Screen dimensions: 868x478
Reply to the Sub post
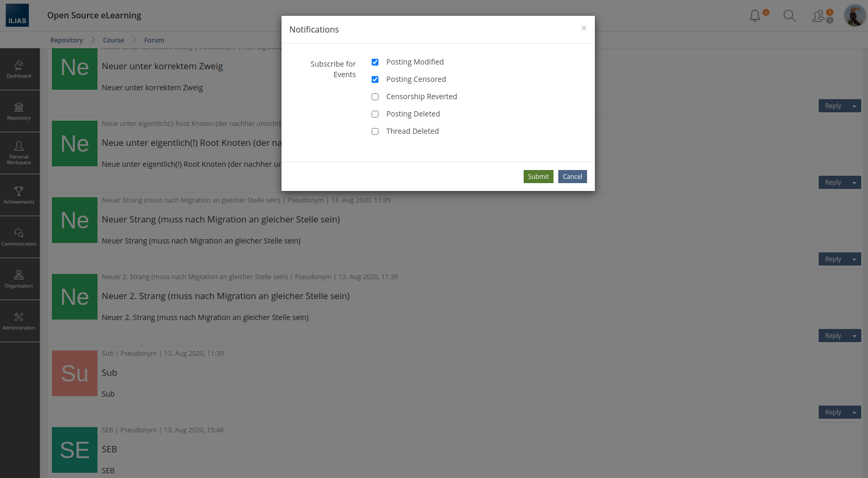(x=833, y=412)
